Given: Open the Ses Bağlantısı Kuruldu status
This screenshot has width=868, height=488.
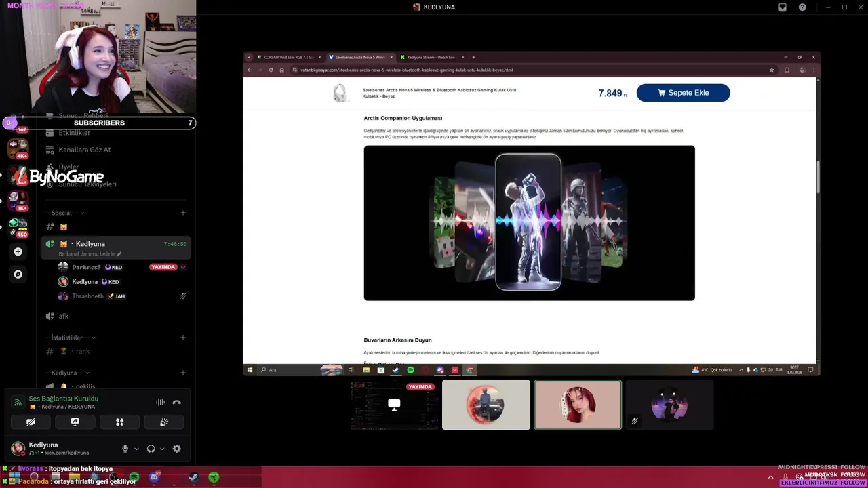Looking at the screenshot, I should 64,399.
